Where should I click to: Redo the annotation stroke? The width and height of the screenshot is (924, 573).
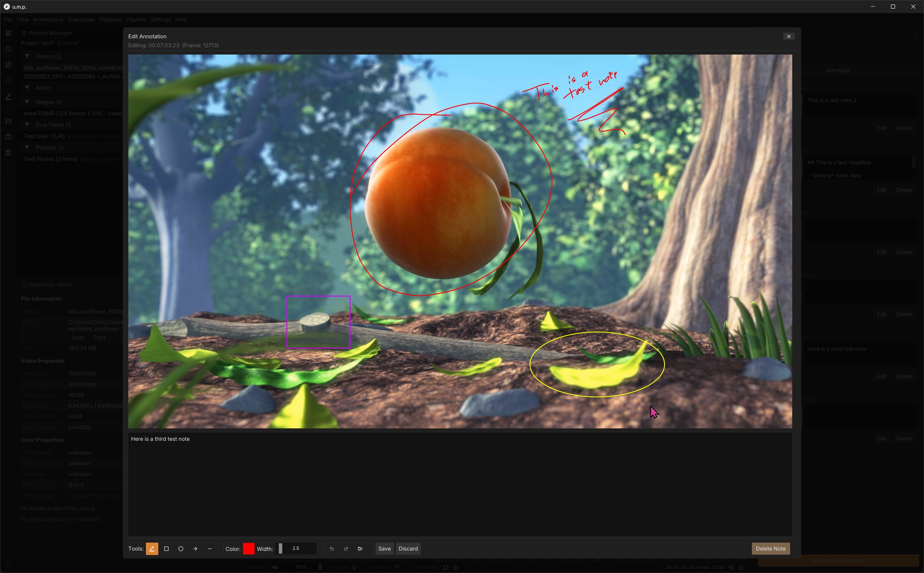(346, 548)
